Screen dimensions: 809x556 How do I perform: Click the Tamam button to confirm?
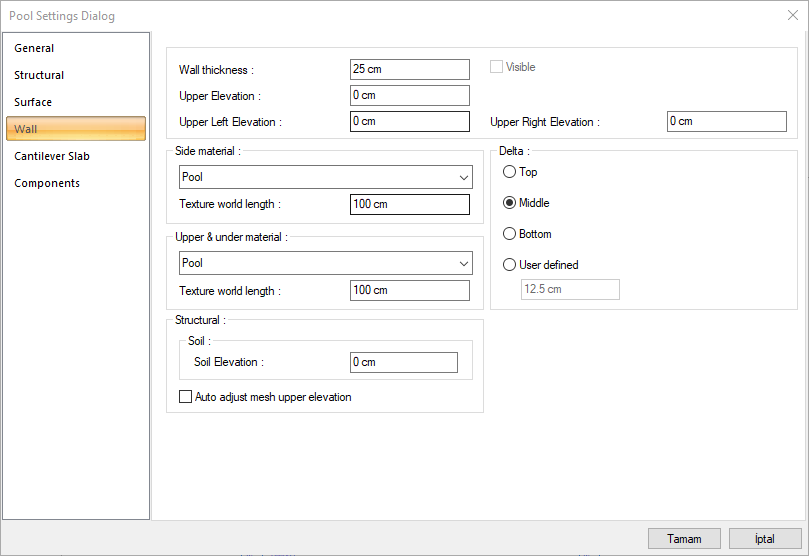[x=684, y=539]
